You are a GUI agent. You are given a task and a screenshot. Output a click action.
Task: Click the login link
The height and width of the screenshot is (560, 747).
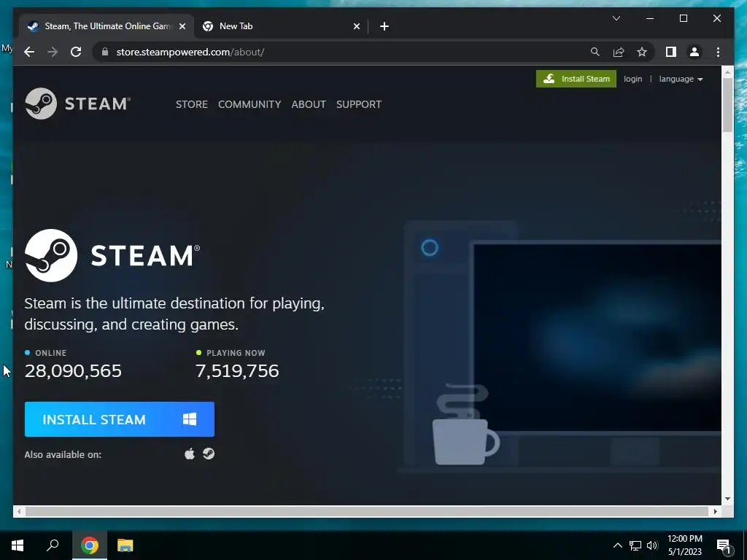click(632, 79)
